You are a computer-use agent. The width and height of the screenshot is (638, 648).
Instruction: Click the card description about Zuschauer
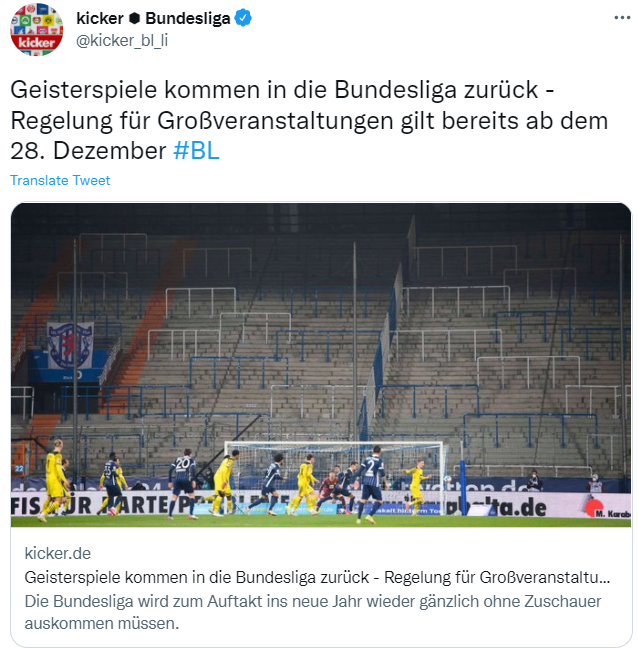(x=313, y=612)
